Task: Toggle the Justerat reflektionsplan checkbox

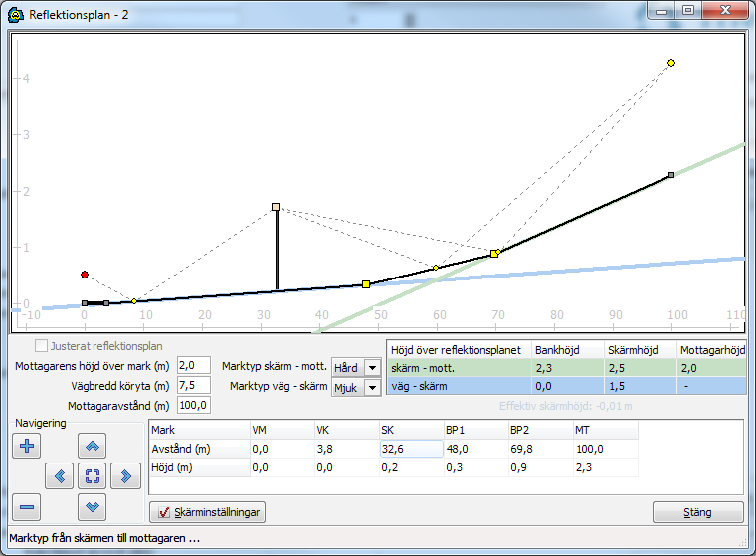Action: (42, 346)
